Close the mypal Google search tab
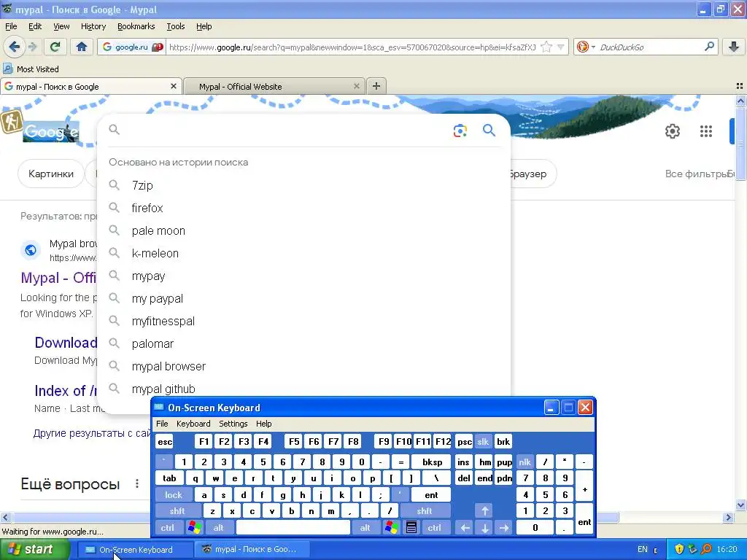747x560 pixels. tap(174, 86)
